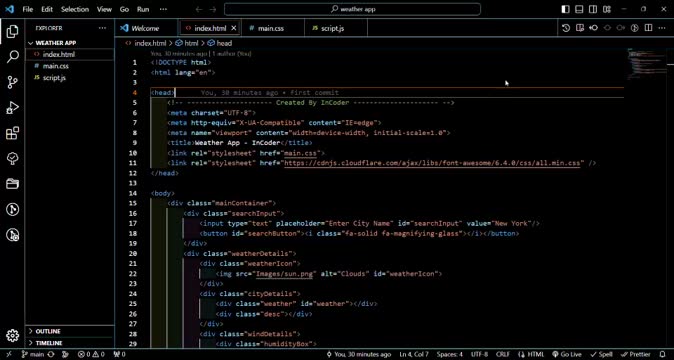Open the File menu
The height and width of the screenshot is (360, 674).
coord(28,9)
